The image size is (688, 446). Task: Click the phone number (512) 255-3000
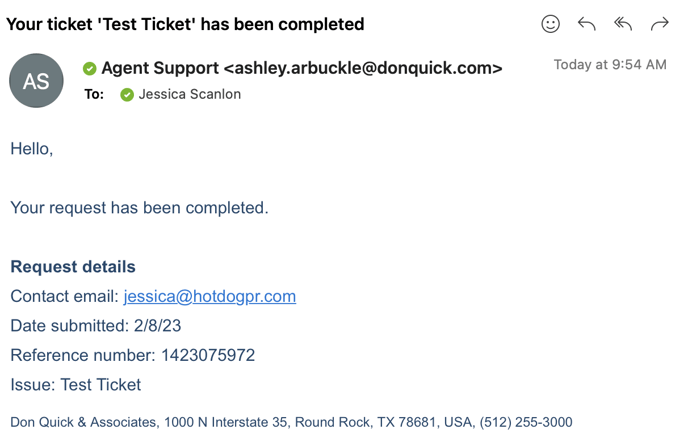(x=525, y=423)
